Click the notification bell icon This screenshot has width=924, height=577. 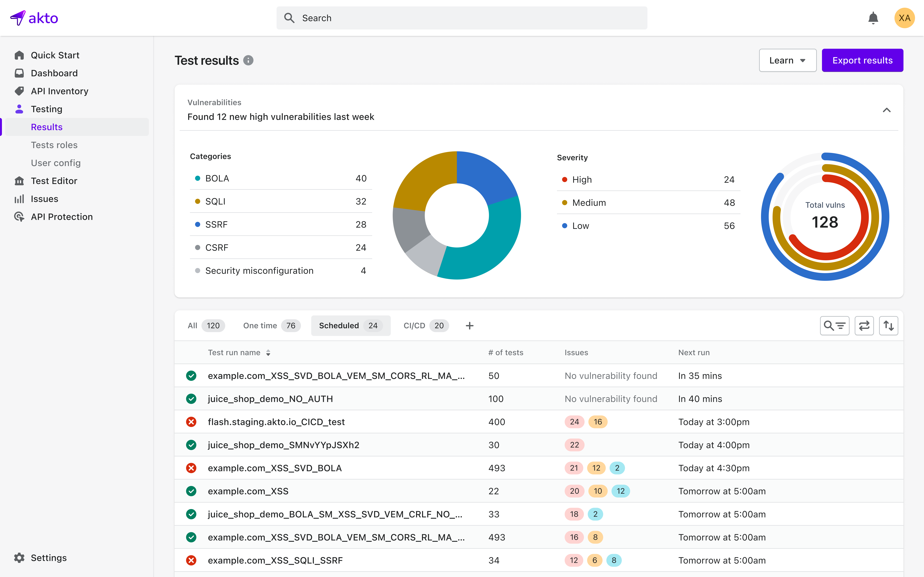[x=873, y=18]
